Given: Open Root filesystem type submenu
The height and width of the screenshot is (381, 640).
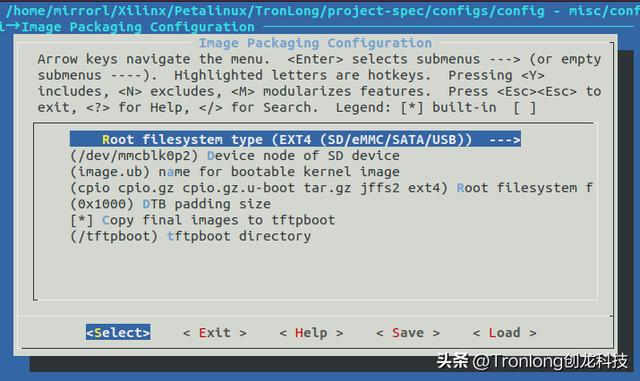Looking at the screenshot, I should pos(295,139).
